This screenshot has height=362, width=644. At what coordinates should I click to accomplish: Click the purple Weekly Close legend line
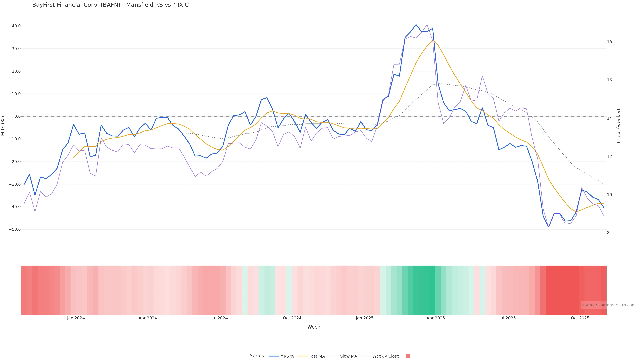coord(366,356)
